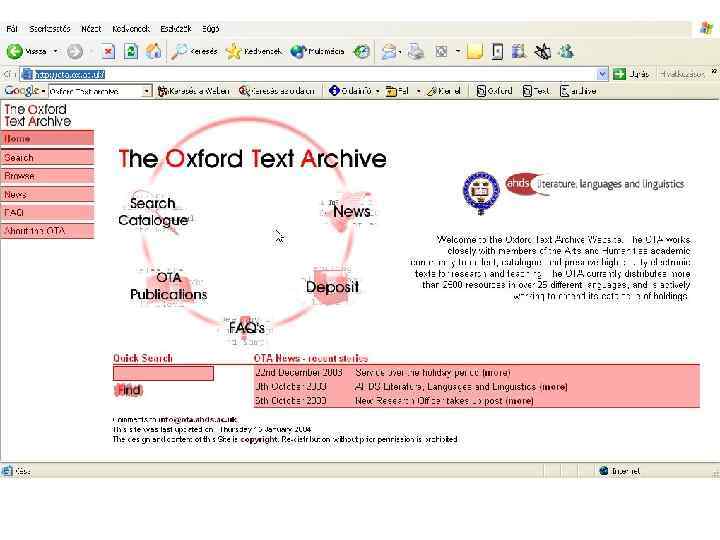Click Keresés az oldalon site-search button

277,91
